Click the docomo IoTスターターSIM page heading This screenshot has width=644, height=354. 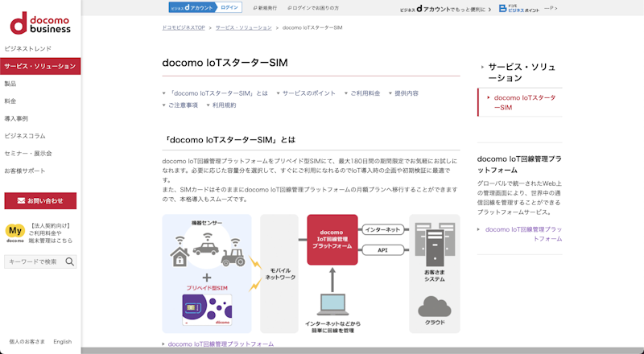[225, 63]
